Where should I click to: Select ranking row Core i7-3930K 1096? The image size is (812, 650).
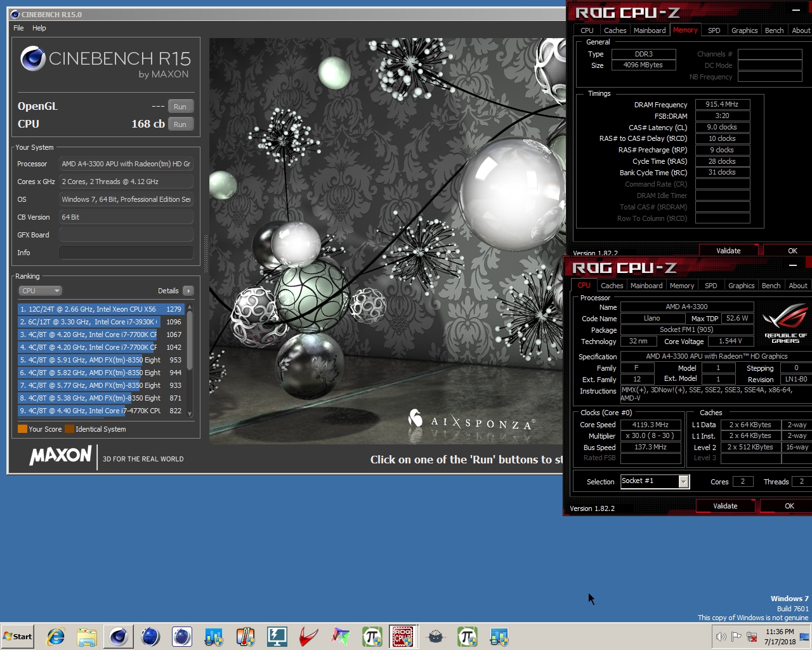coord(101,322)
